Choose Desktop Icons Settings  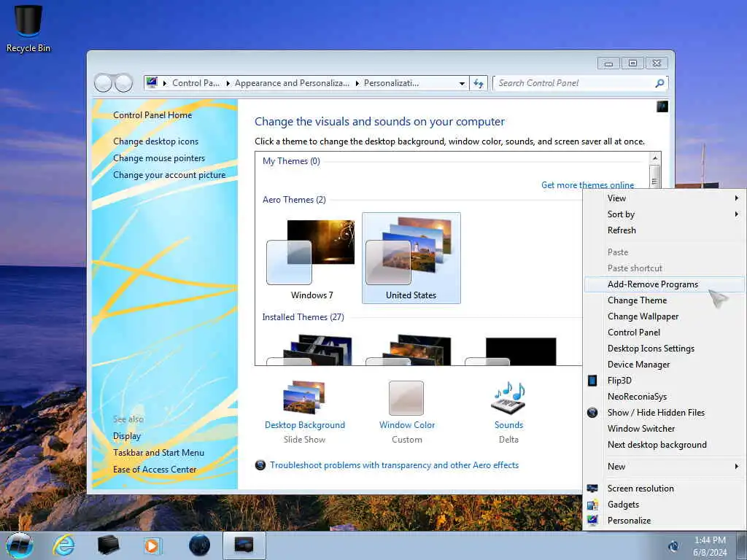[x=664, y=349]
